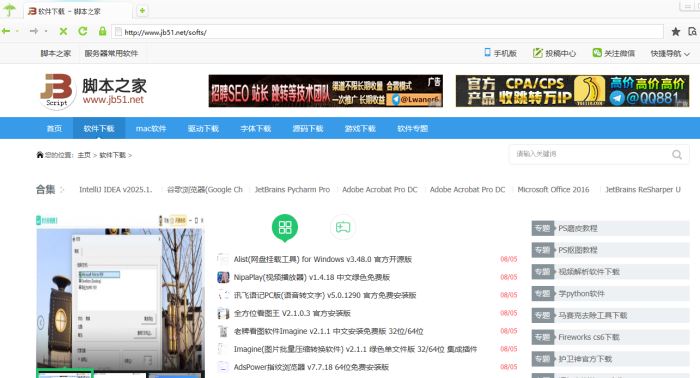The width and height of the screenshot is (700, 378).
Task: Click the browser address bar URL
Action: (x=387, y=32)
